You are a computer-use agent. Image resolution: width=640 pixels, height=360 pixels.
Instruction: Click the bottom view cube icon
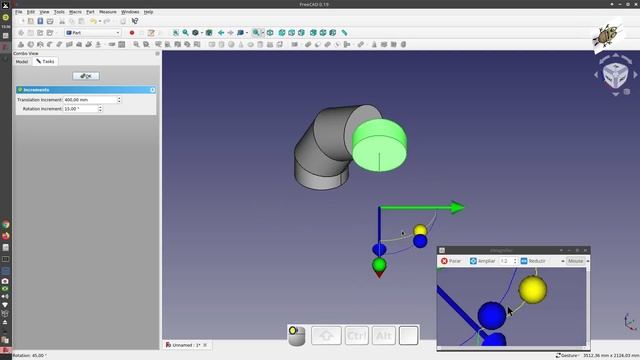pyautogui.click(x=323, y=33)
